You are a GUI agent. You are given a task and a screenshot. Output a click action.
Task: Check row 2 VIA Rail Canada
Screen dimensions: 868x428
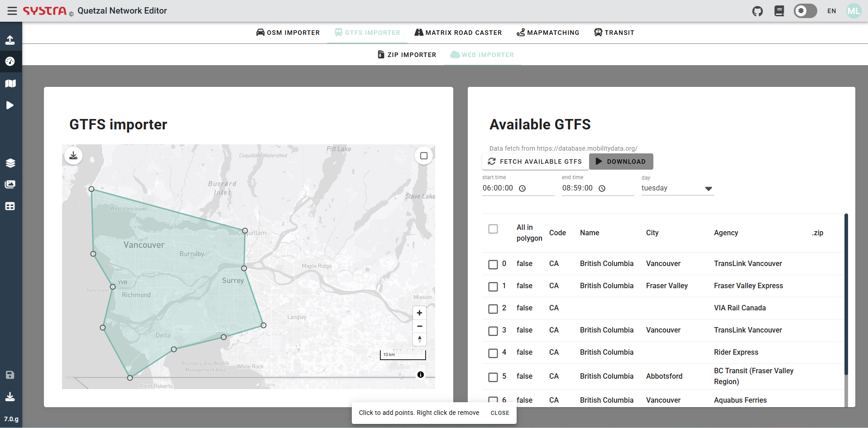(493, 309)
